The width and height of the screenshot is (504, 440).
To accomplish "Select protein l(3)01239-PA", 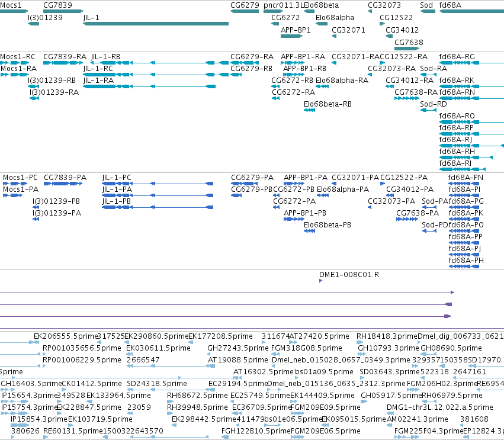I will click(x=36, y=219).
